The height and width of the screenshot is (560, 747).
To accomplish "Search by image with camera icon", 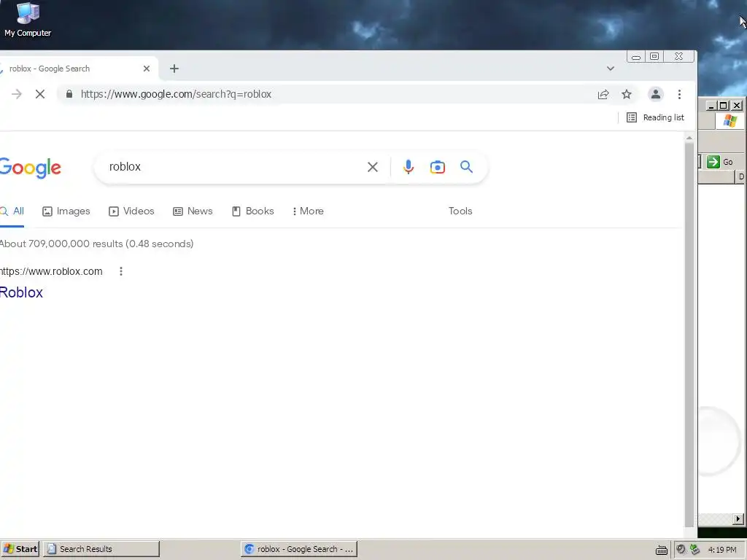I will click(x=438, y=167).
